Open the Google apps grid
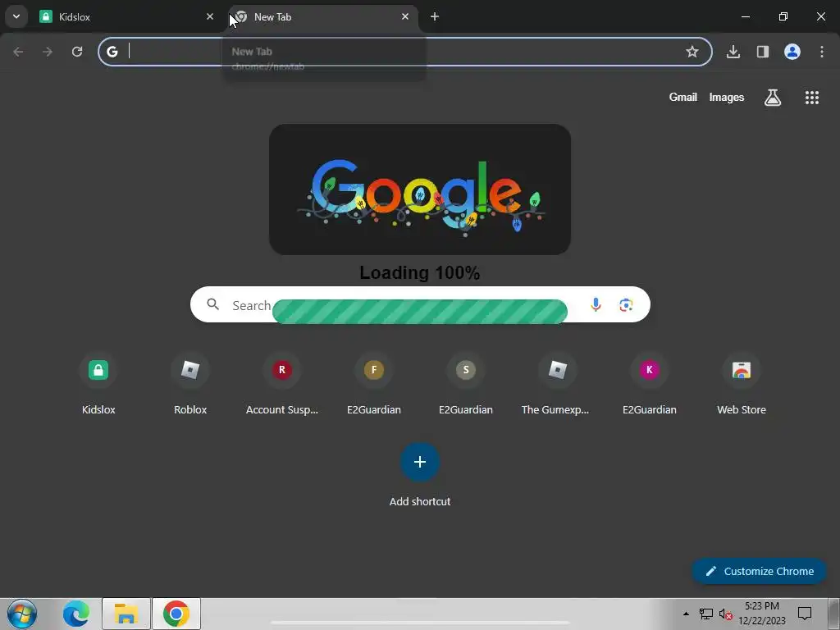The width and height of the screenshot is (840, 630). (x=812, y=97)
